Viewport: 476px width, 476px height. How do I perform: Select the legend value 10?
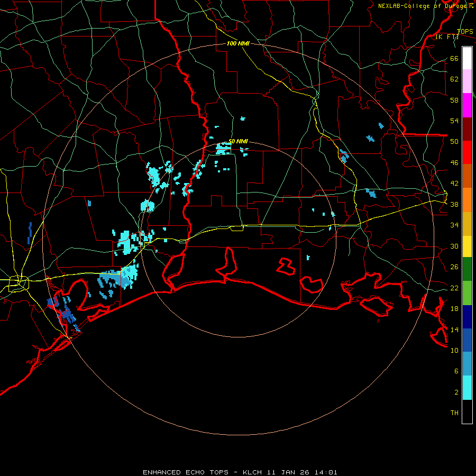[x=454, y=350]
